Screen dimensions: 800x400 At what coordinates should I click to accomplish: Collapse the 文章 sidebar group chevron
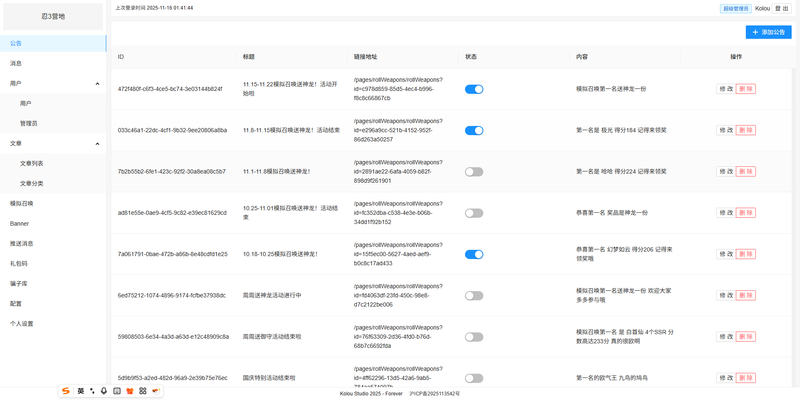97,144
